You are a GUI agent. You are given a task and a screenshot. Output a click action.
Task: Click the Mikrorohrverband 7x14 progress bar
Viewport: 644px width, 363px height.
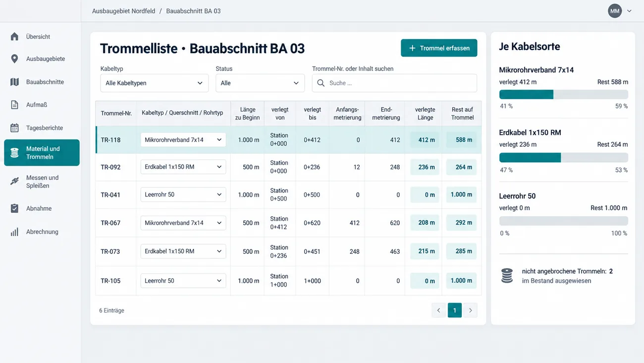pos(564,94)
